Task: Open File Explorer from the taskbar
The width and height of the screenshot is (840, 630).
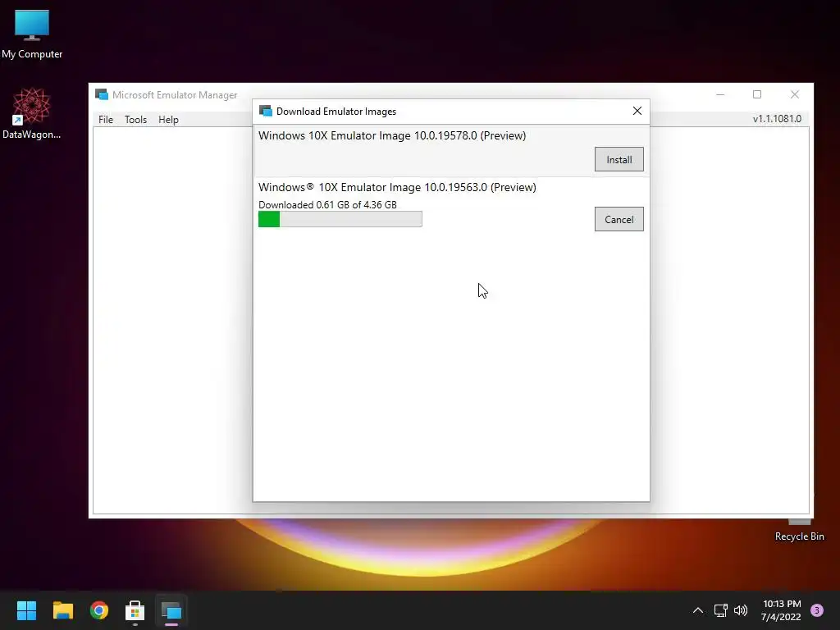Action: pyautogui.click(x=62, y=610)
